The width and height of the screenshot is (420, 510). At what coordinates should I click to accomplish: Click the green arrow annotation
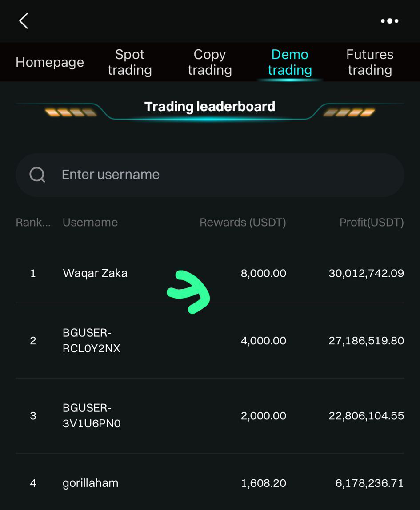tap(189, 291)
